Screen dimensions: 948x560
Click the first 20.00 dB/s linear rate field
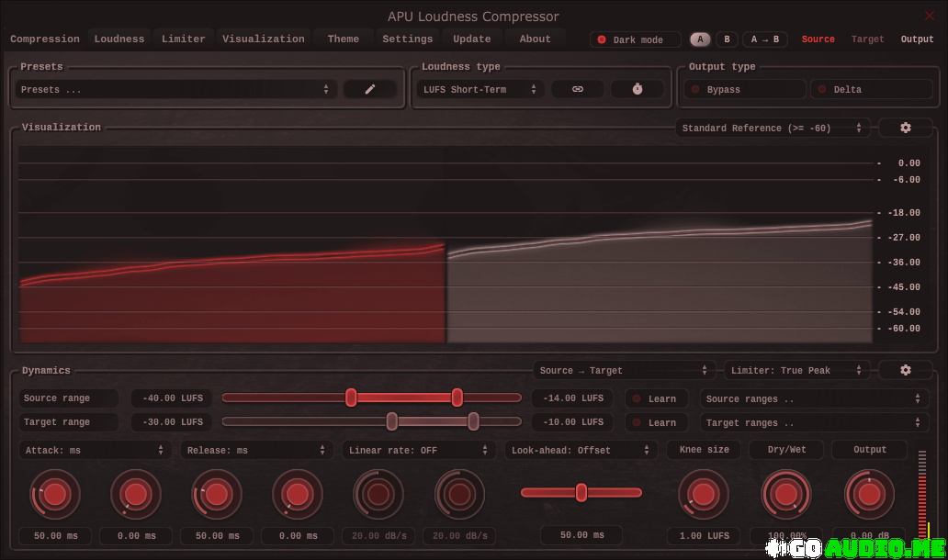(x=379, y=536)
